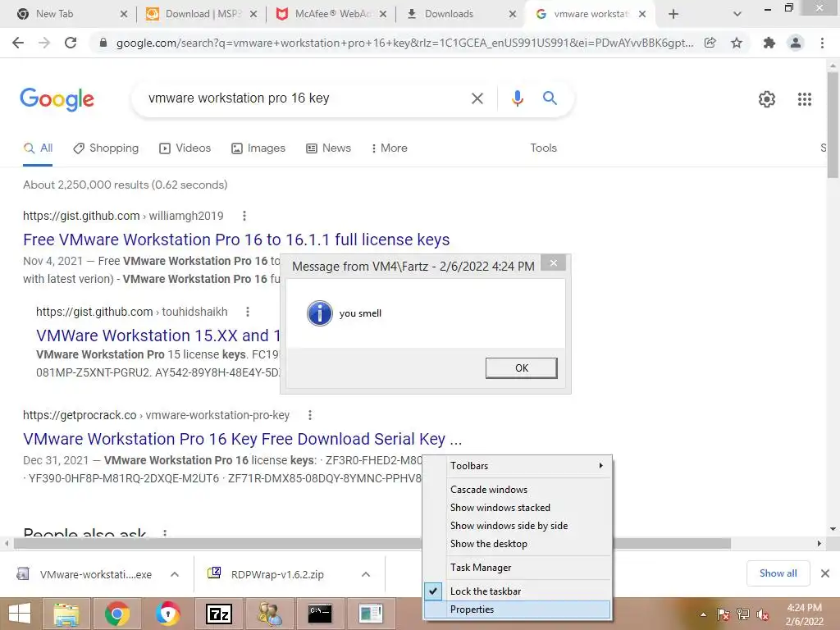The height and width of the screenshot is (630, 840).
Task: Clear the Google search box text
Action: pyautogui.click(x=477, y=98)
